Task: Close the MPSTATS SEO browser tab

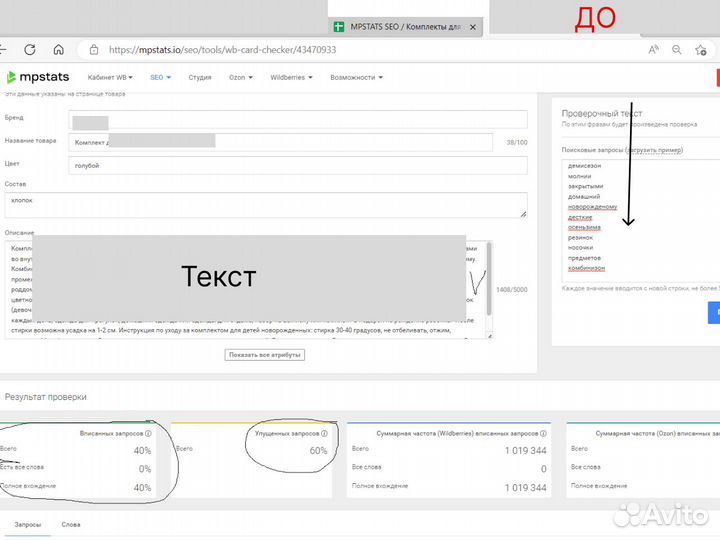Action: pyautogui.click(x=472, y=27)
